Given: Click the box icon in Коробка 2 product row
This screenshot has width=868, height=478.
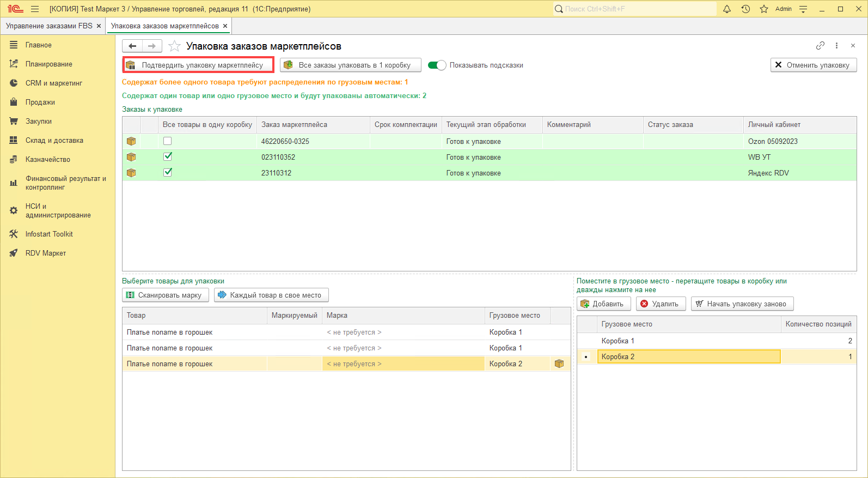Looking at the screenshot, I should pos(559,364).
